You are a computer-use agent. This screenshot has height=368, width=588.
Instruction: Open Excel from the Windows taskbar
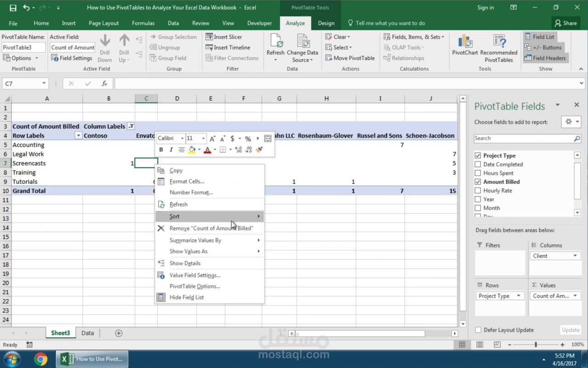tap(92, 359)
